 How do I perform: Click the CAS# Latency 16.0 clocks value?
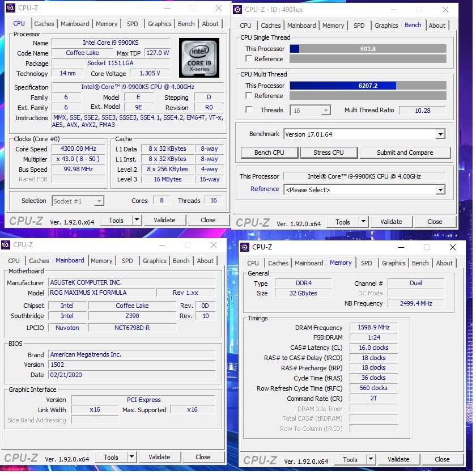[373, 348]
